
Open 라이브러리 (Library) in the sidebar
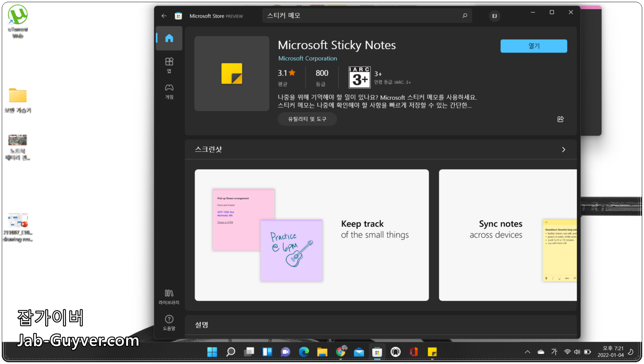click(169, 297)
